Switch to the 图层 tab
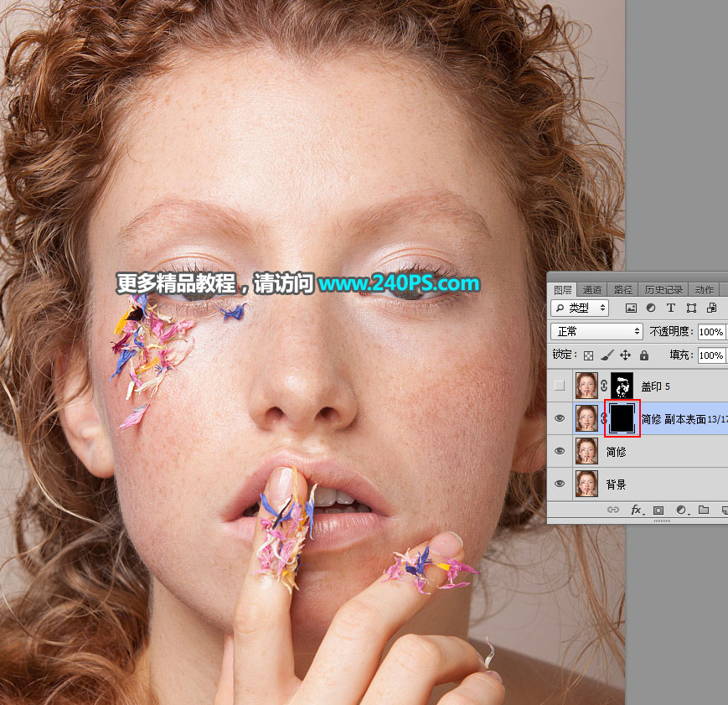 click(x=563, y=290)
